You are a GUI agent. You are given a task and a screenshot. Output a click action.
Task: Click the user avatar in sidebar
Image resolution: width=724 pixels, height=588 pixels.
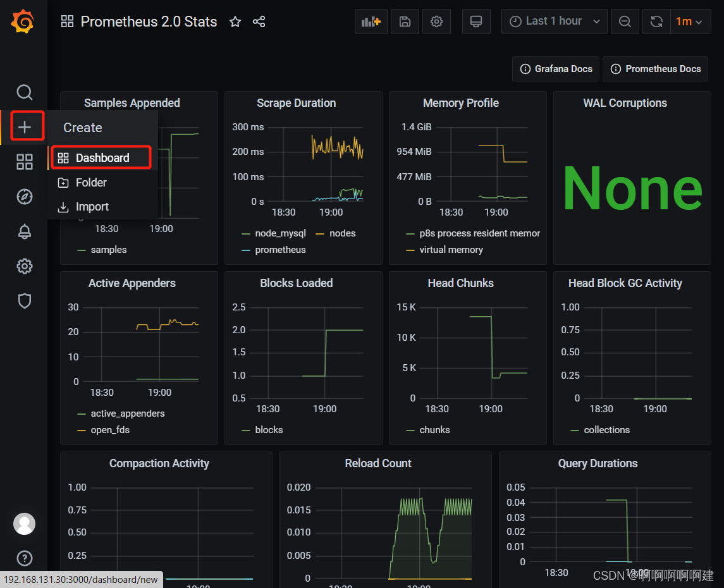[x=24, y=524]
